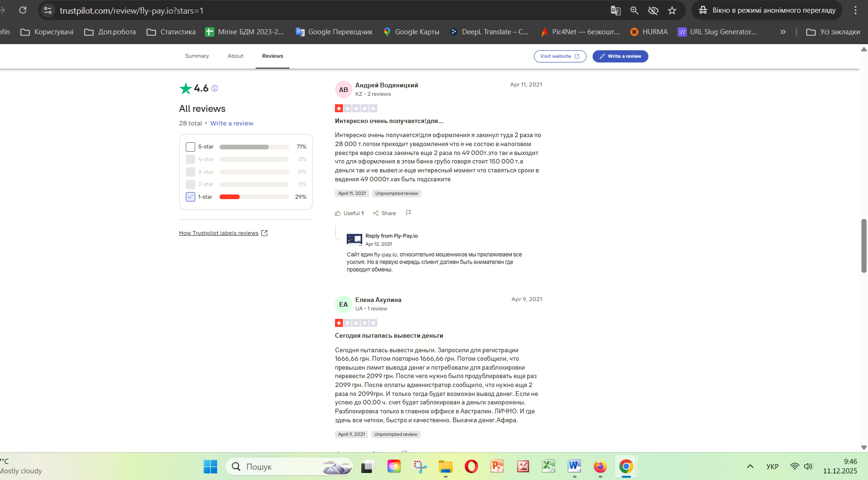Open volume control in system tray
Image resolution: width=868 pixels, height=480 pixels.
click(x=808, y=466)
